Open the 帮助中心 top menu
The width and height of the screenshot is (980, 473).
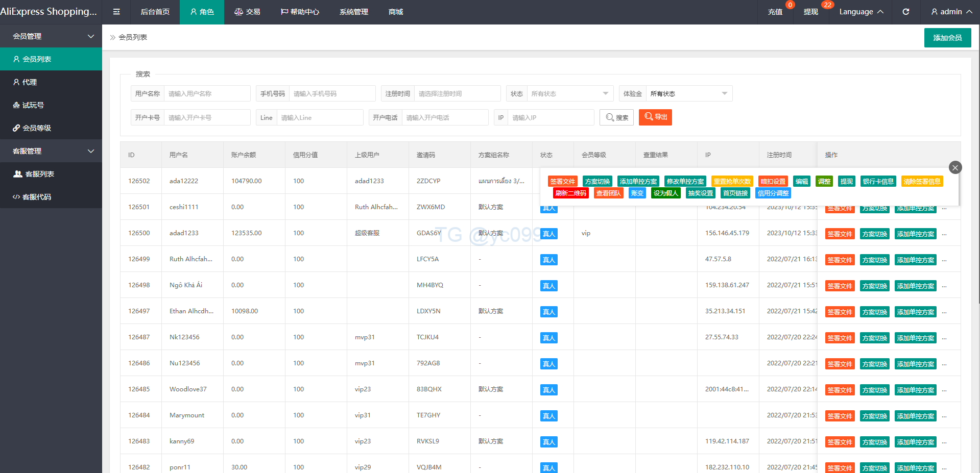(300, 12)
